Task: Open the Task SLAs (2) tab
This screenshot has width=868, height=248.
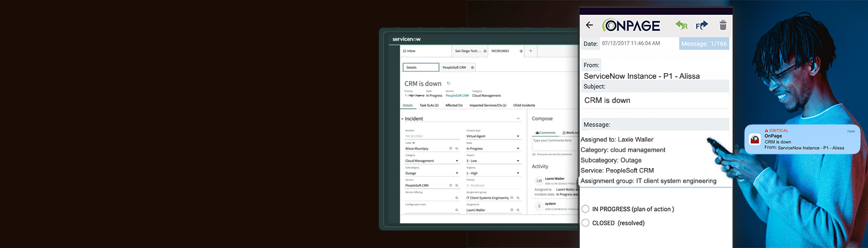Action: point(429,105)
